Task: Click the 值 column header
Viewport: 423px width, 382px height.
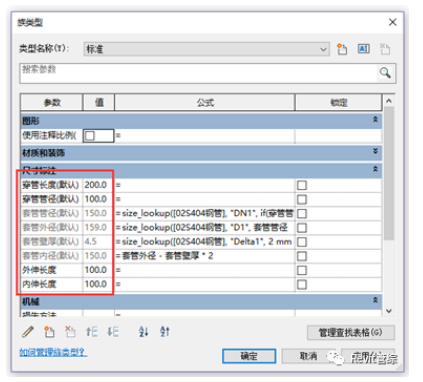Action: point(99,102)
